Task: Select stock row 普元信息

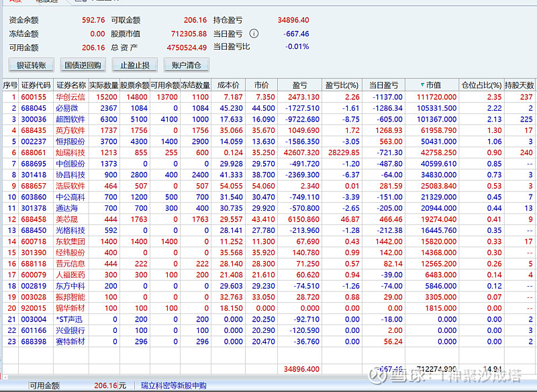Action: pyautogui.click(x=268, y=264)
